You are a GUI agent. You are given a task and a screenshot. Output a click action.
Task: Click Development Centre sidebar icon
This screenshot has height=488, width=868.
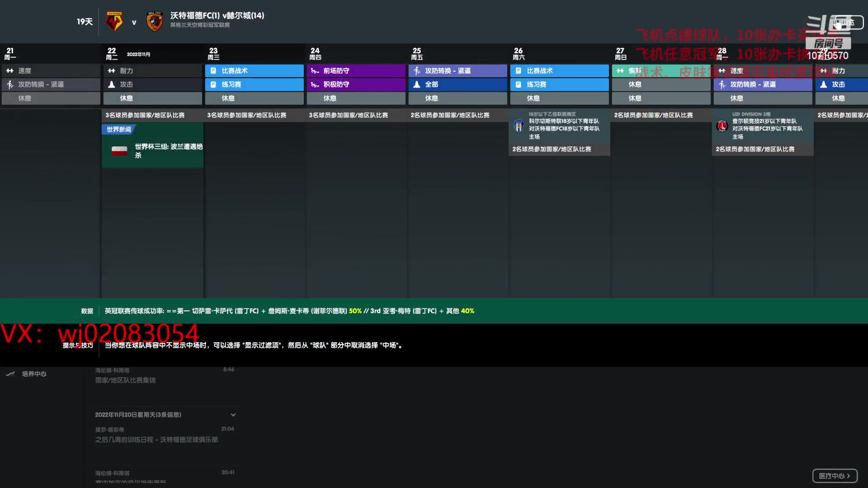pyautogui.click(x=10, y=374)
